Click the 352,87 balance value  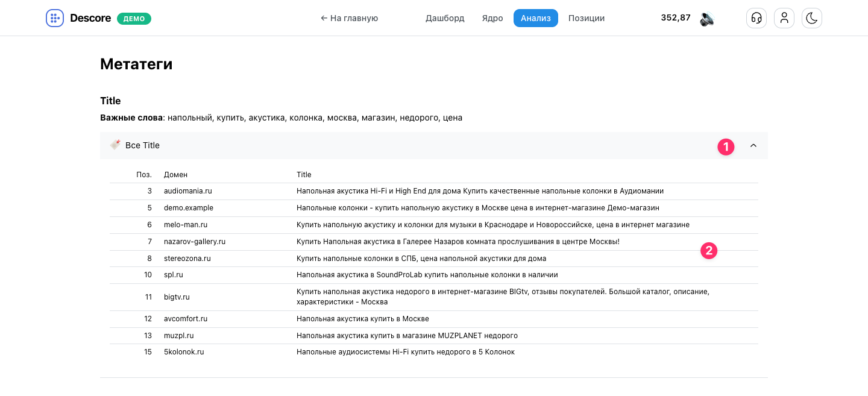coord(676,18)
